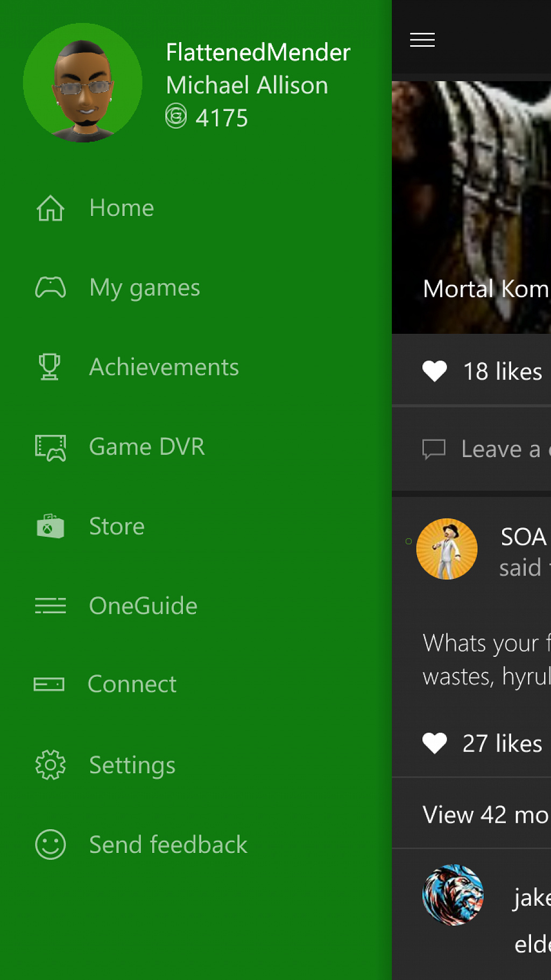Tap the FlattenedMender gamertag
The height and width of the screenshot is (980, 551).
(258, 52)
